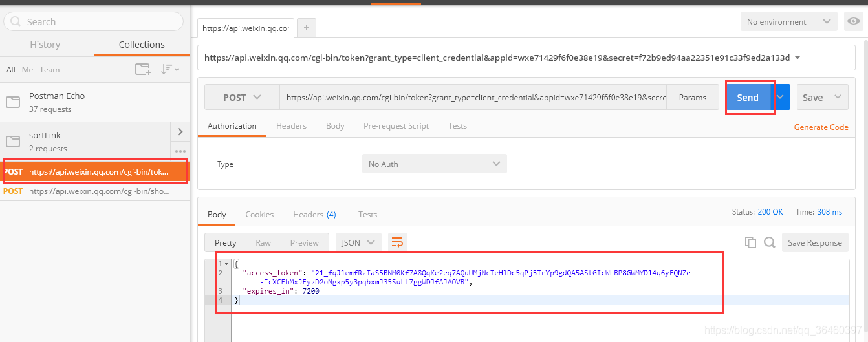This screenshot has width=868, height=342.
Task: Filter collections by Me
Action: click(27, 69)
